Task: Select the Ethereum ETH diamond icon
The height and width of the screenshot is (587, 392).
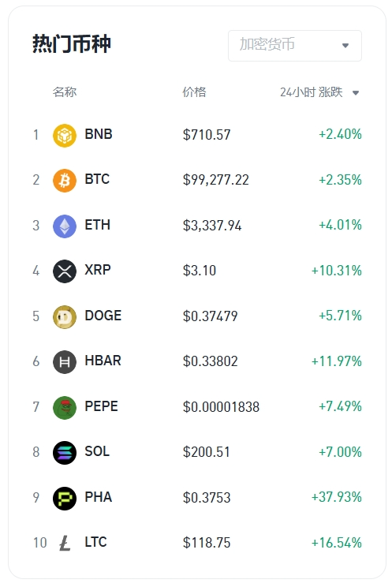Action: (x=65, y=226)
